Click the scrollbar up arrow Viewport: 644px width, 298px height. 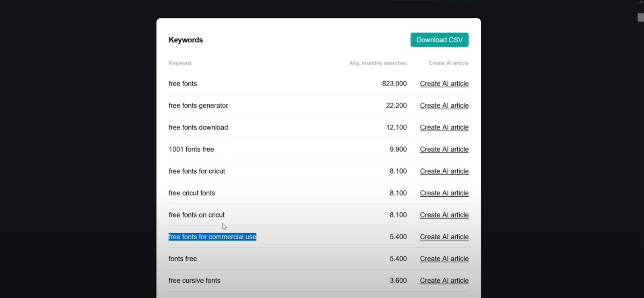640,2
